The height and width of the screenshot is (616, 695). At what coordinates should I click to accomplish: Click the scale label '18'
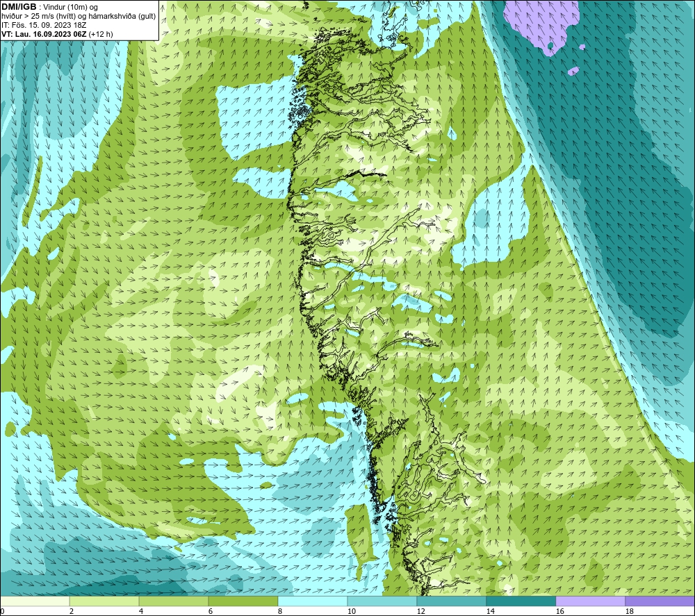629,612
